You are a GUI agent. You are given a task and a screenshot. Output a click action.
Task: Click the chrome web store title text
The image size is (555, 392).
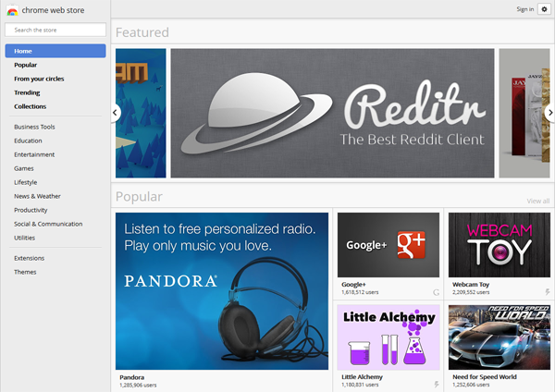coord(53,10)
